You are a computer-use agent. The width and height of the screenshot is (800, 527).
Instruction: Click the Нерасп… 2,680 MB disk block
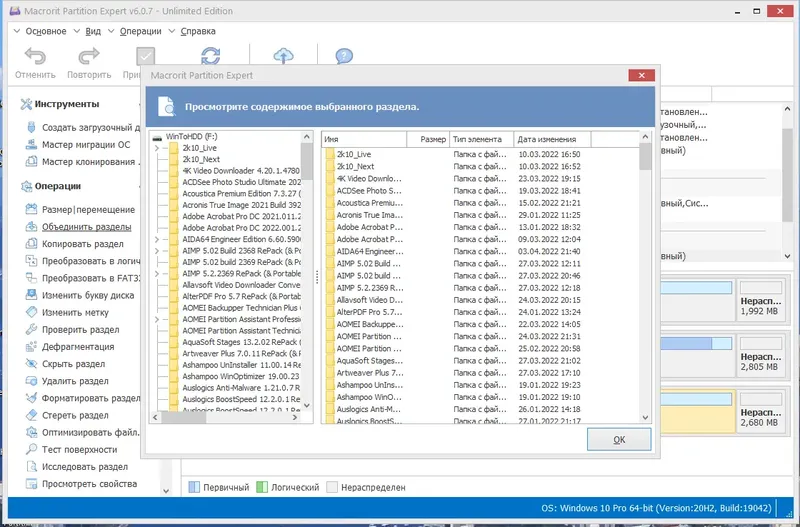pos(761,411)
